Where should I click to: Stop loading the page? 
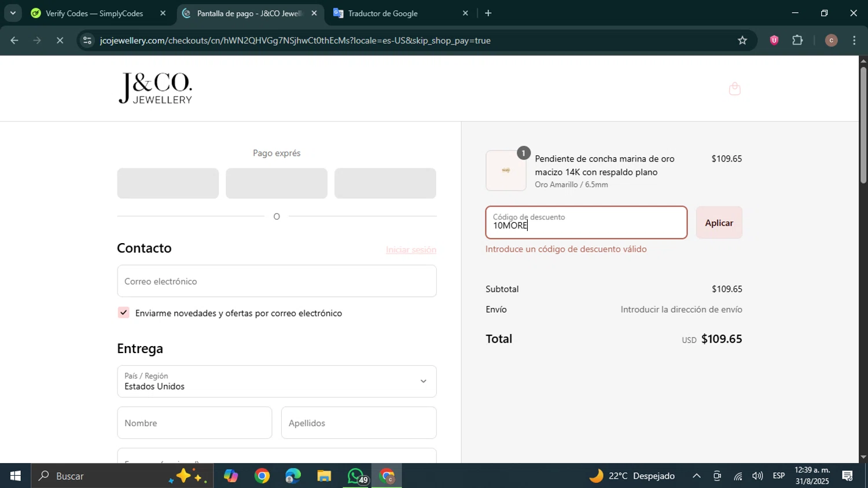tap(60, 41)
